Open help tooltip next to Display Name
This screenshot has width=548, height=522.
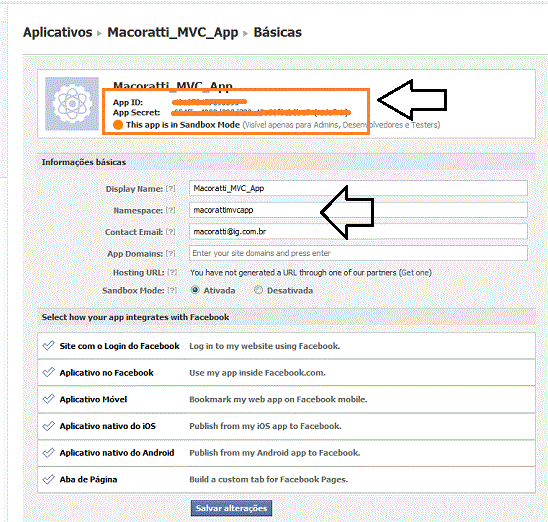pos(171,189)
